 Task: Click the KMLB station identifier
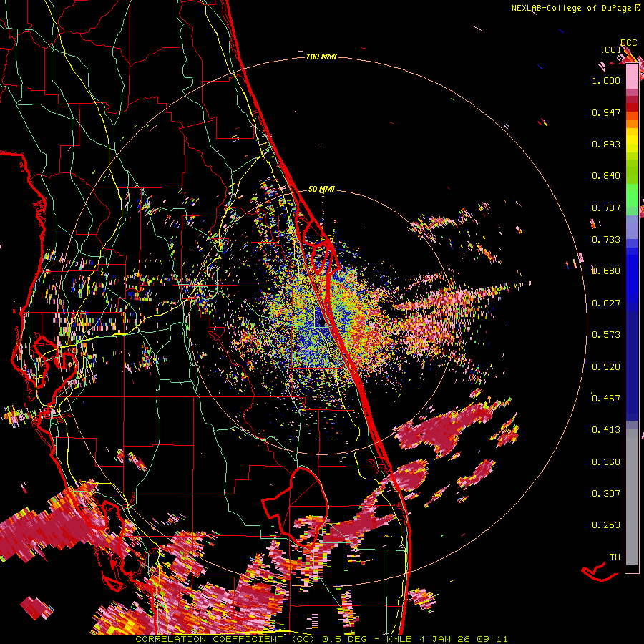coord(399,639)
